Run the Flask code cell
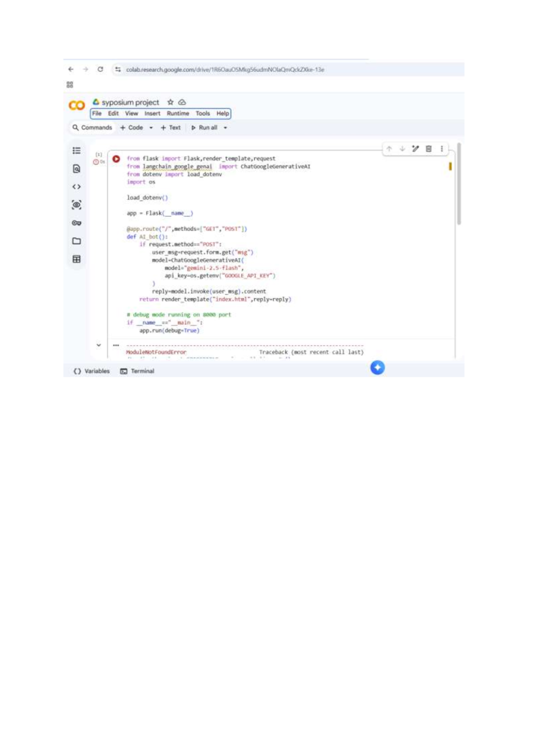This screenshot has width=535, height=756. click(116, 159)
